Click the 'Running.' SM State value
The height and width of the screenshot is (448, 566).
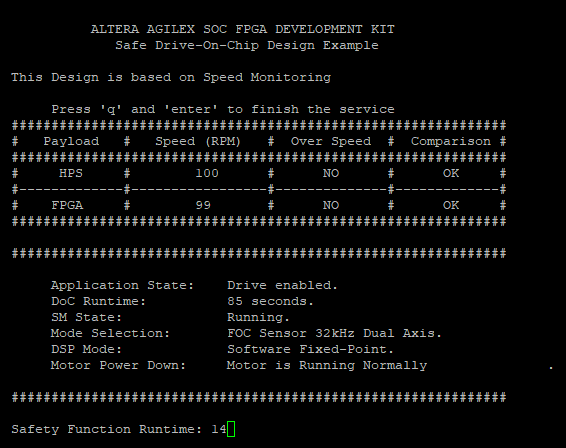coord(258,317)
